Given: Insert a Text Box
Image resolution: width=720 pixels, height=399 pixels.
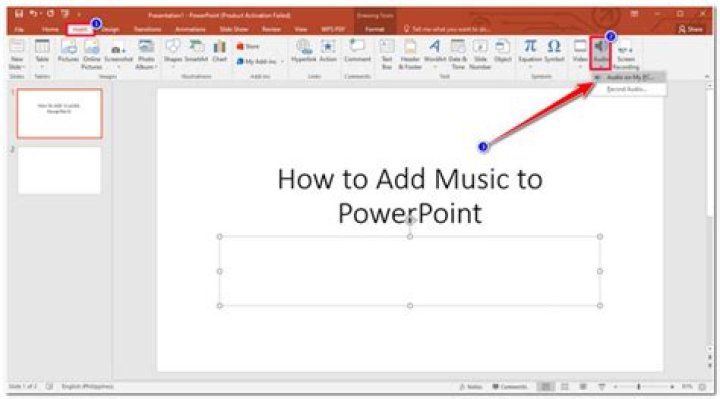Looking at the screenshot, I should coord(387,55).
